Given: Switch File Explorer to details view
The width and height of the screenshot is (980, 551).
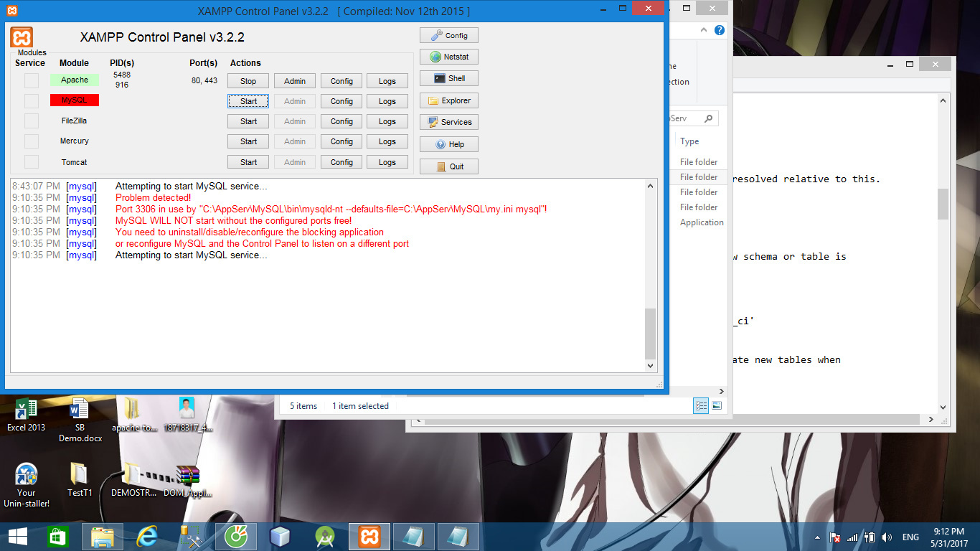Looking at the screenshot, I should [701, 406].
